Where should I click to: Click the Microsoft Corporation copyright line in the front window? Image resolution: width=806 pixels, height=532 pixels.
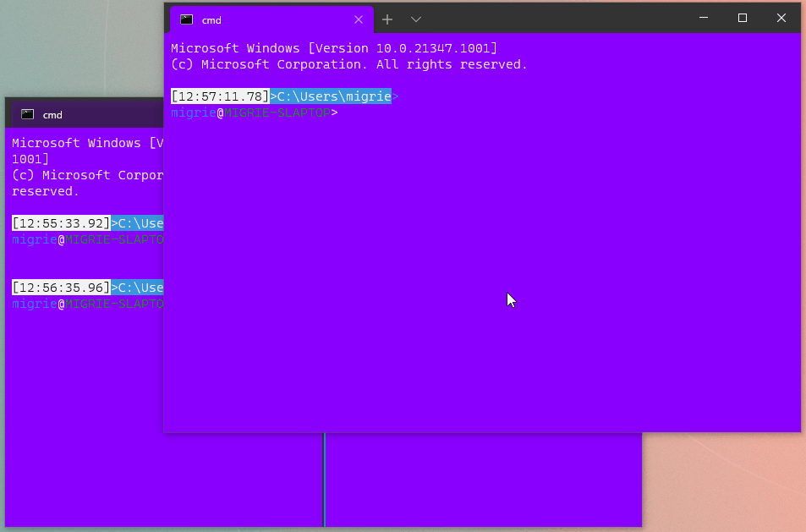click(349, 64)
